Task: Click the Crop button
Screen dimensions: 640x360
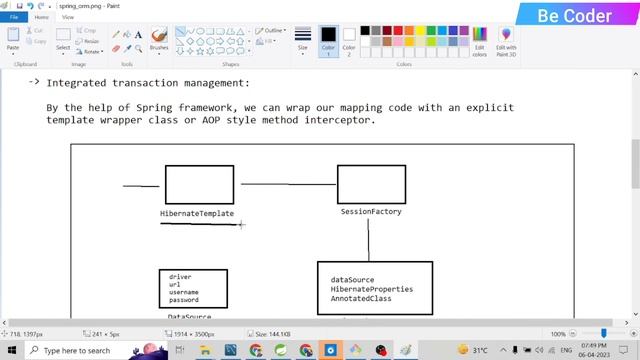Action: coord(86,31)
